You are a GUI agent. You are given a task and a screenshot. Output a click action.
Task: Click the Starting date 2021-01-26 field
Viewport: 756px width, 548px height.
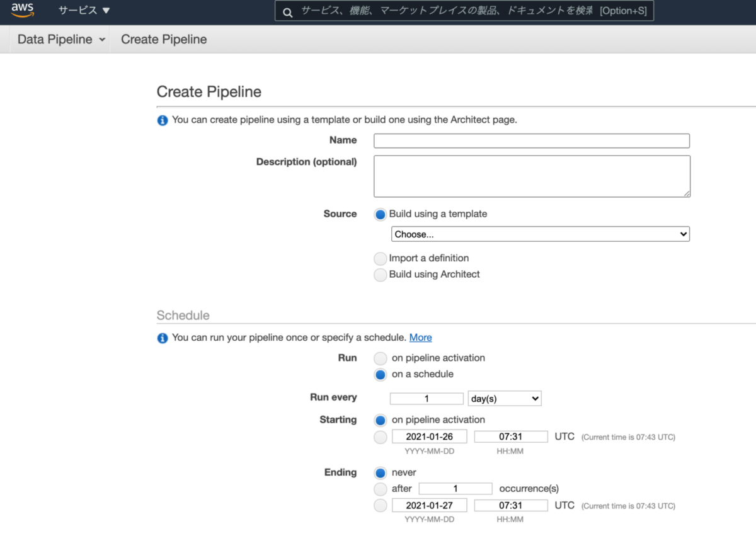(430, 437)
